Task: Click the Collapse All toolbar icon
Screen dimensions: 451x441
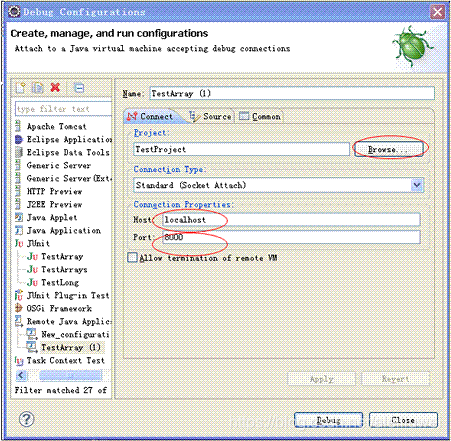Action: 79,88
